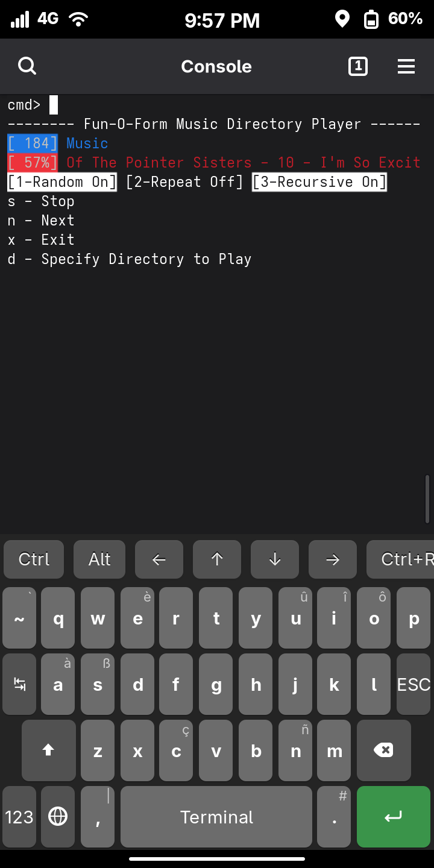Viewport: 434px width, 868px height.
Task: Tap the right arrow key
Action: tap(333, 559)
